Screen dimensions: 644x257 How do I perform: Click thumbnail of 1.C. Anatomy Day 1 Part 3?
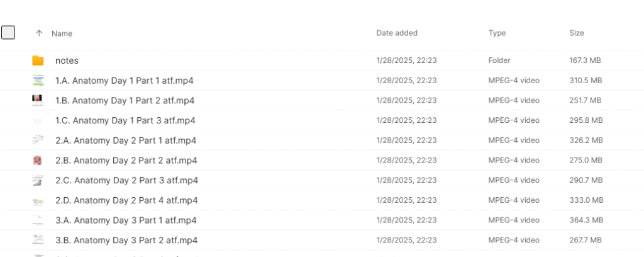(38, 120)
